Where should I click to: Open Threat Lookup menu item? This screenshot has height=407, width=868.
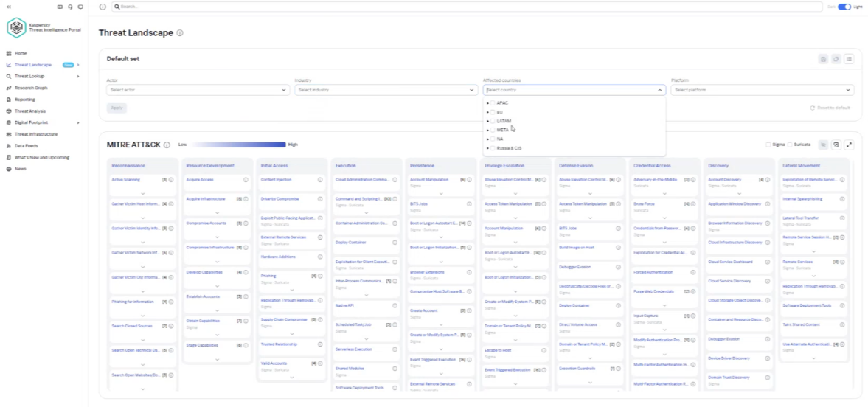pyautogui.click(x=29, y=77)
